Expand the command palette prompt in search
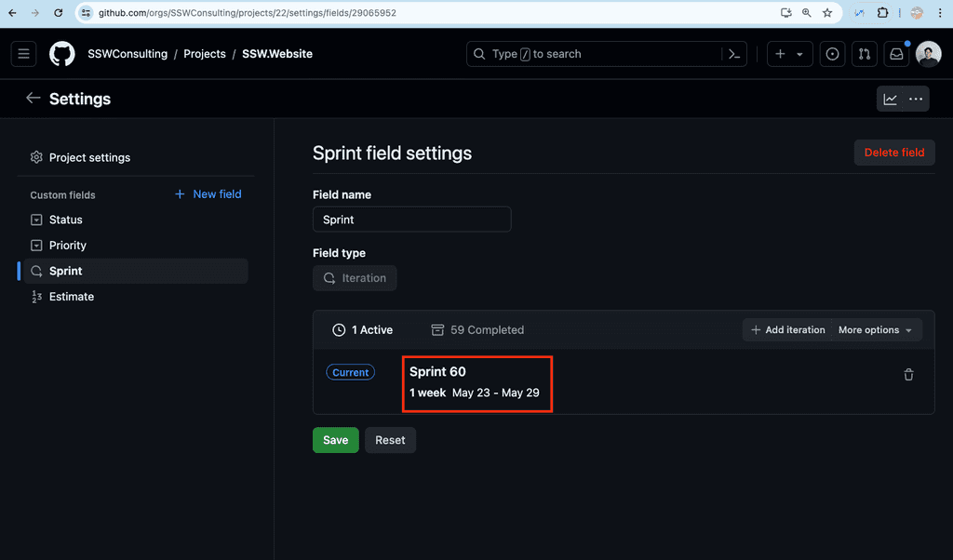The height and width of the screenshot is (560, 953). click(734, 54)
